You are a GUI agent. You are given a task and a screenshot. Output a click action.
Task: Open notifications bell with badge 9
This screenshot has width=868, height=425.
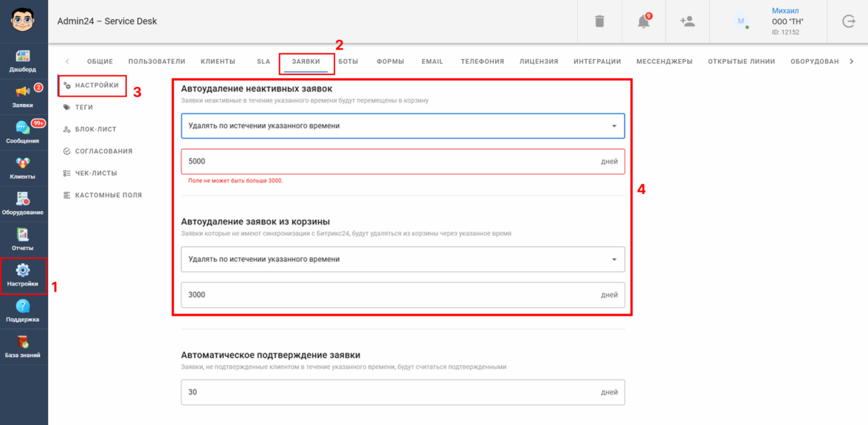[644, 21]
